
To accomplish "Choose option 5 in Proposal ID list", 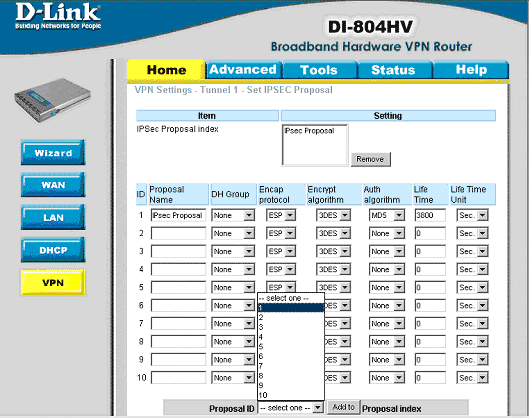I will (x=291, y=346).
